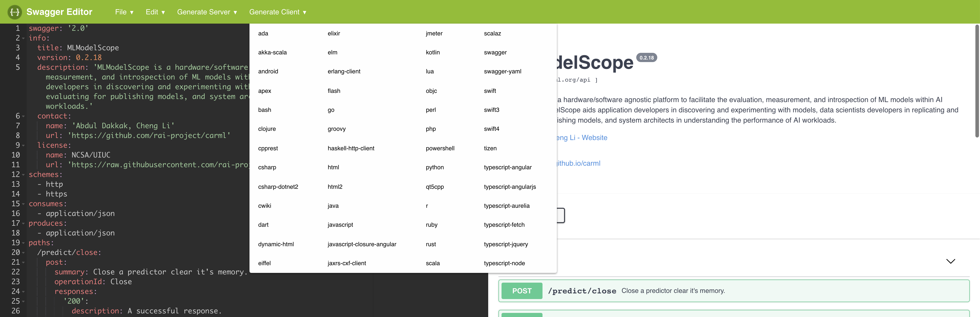Generate a kotlin client
Screen dimensions: 980x317
coord(433,53)
